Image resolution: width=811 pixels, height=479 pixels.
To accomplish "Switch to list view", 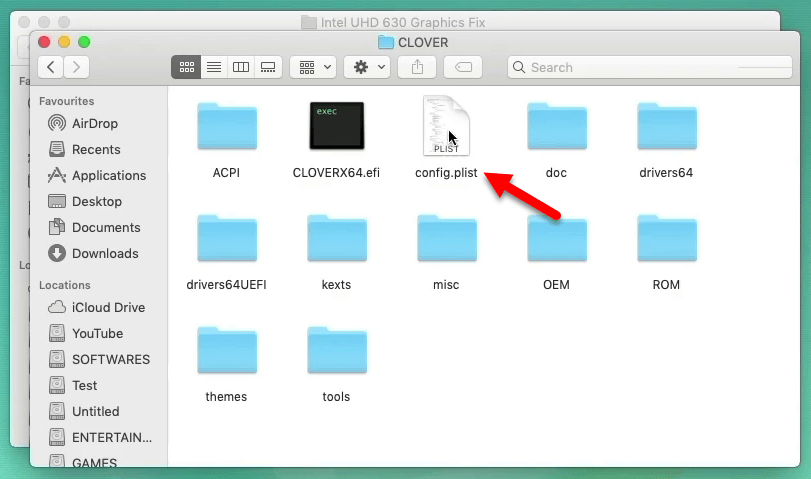I will click(x=214, y=67).
